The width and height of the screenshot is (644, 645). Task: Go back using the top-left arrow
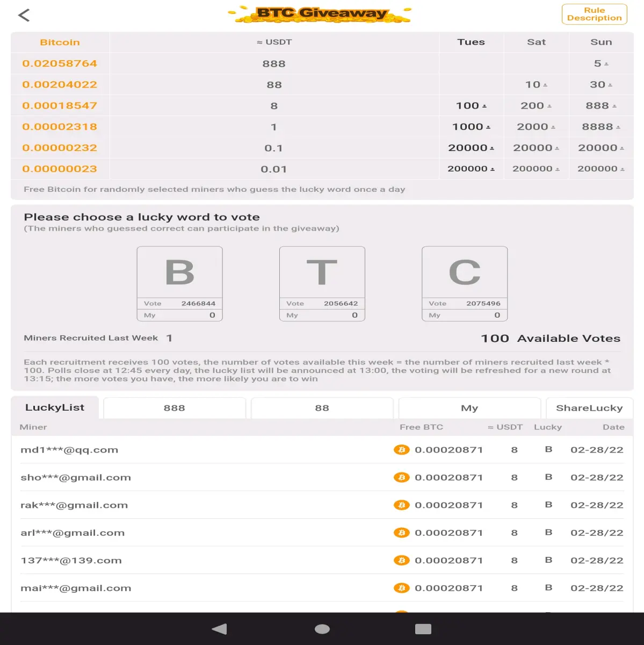pyautogui.click(x=24, y=15)
